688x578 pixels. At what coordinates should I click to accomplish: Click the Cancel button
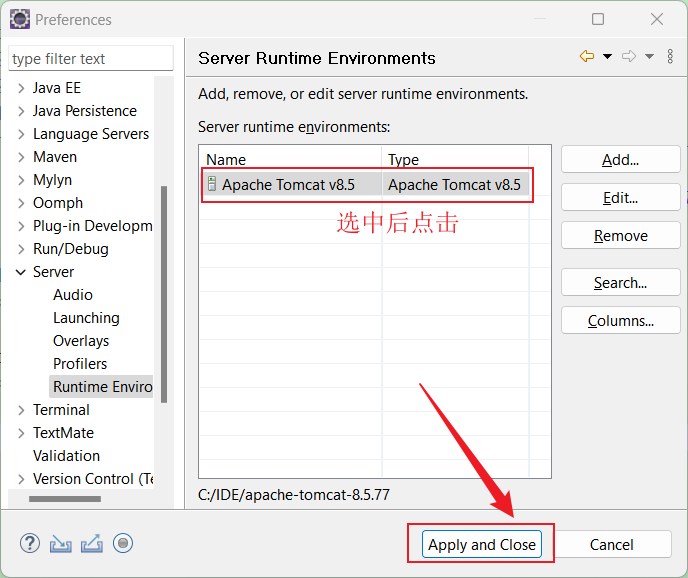point(611,545)
